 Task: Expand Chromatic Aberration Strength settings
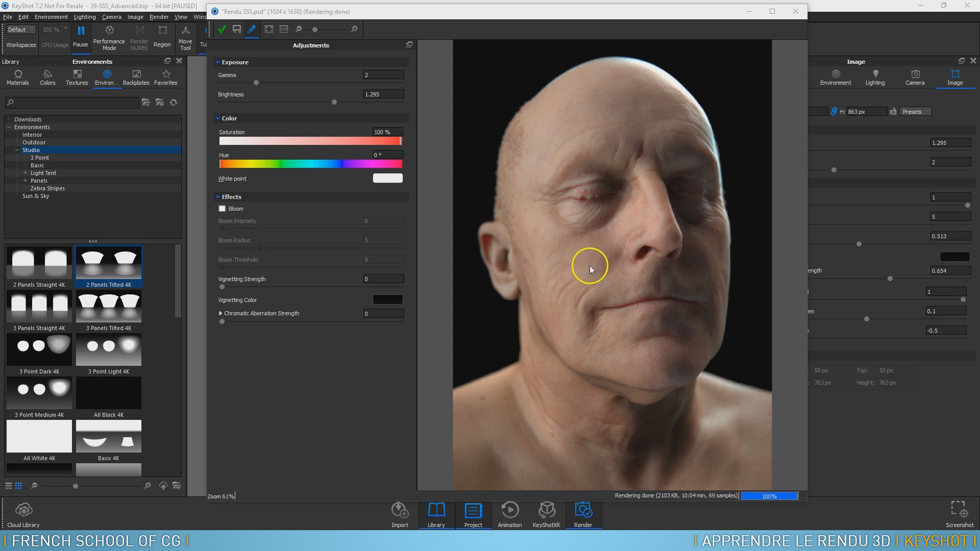(222, 313)
